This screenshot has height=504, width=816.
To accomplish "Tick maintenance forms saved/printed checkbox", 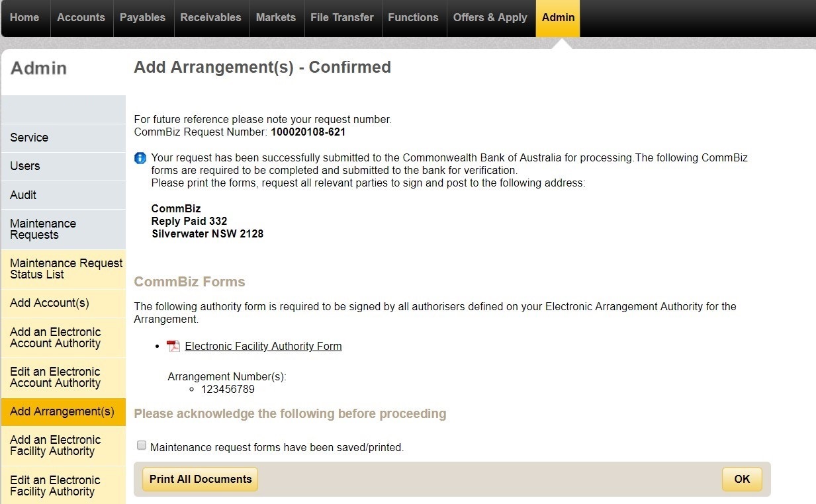I will pos(141,446).
